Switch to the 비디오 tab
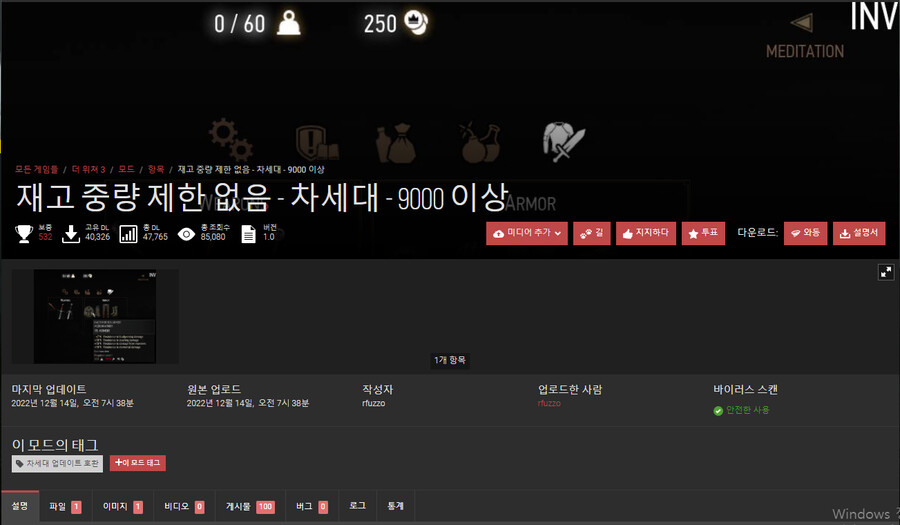Screen dimensions: 900x525 click(x=184, y=506)
